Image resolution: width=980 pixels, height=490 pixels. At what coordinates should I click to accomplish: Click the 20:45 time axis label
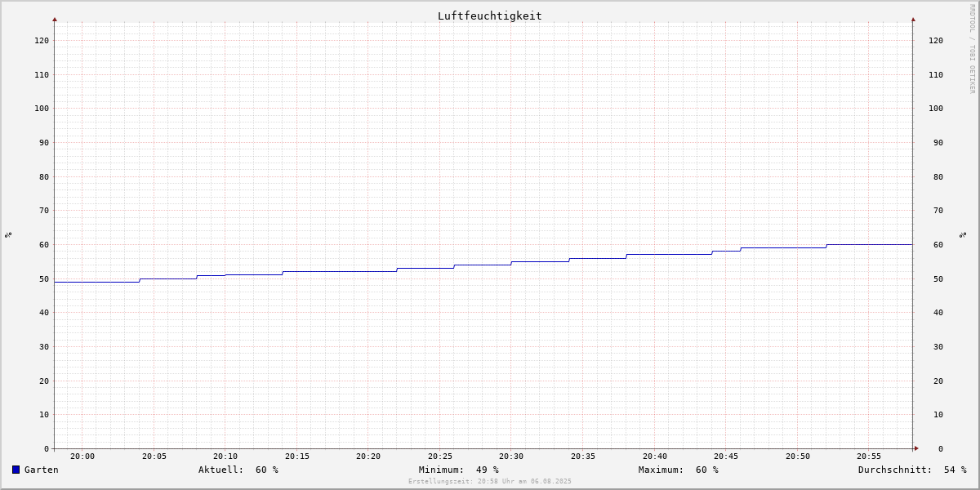[x=726, y=457]
